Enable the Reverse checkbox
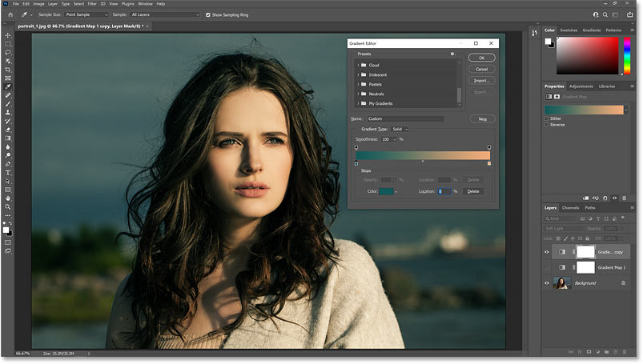 (x=546, y=125)
